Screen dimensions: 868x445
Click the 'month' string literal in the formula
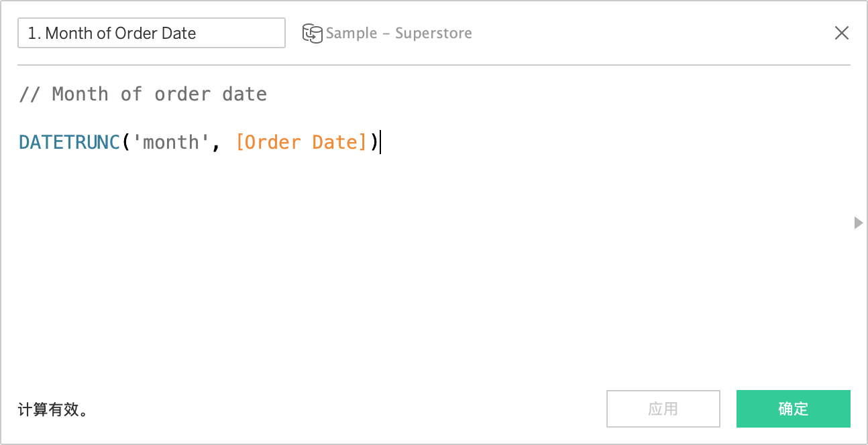171,142
